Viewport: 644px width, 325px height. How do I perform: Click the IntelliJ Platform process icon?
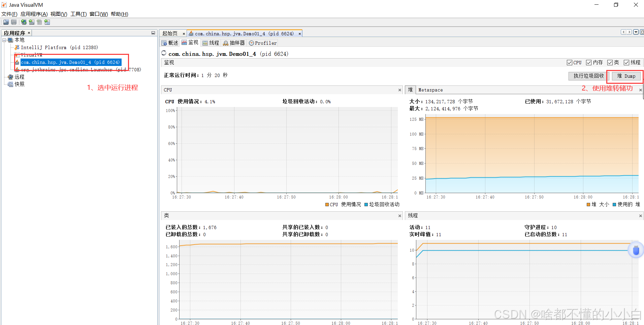(17, 47)
